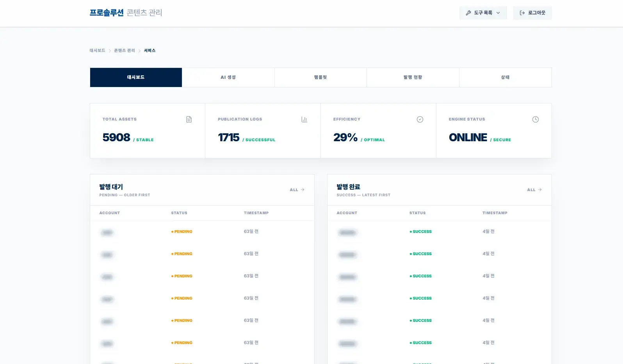
Task: Click the 29% efficiency value
Action: 345,137
